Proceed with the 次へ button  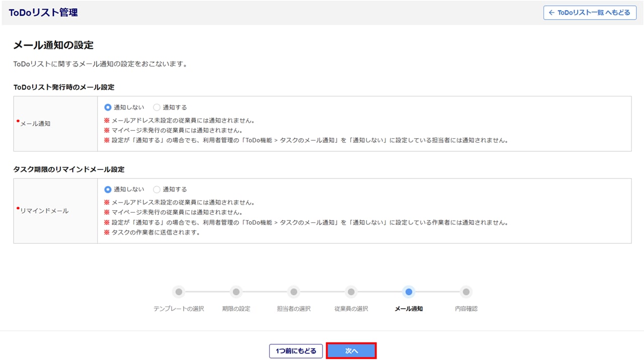tap(351, 351)
